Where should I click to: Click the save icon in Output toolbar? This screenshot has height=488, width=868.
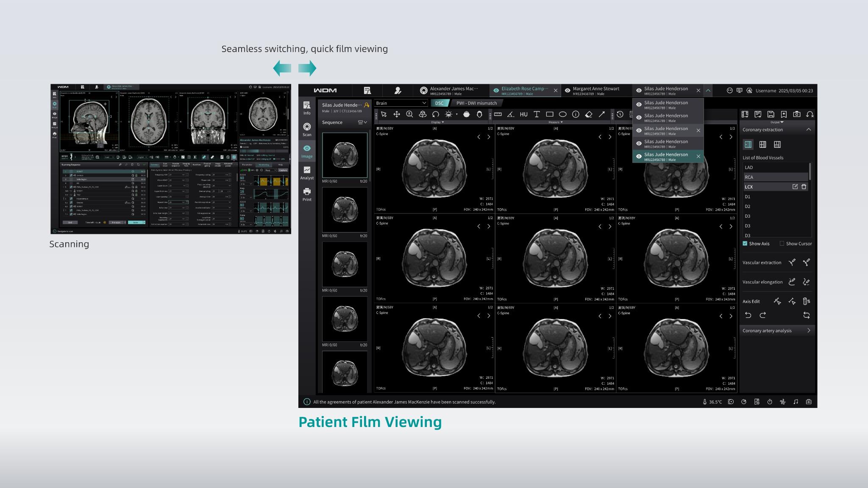pyautogui.click(x=771, y=114)
